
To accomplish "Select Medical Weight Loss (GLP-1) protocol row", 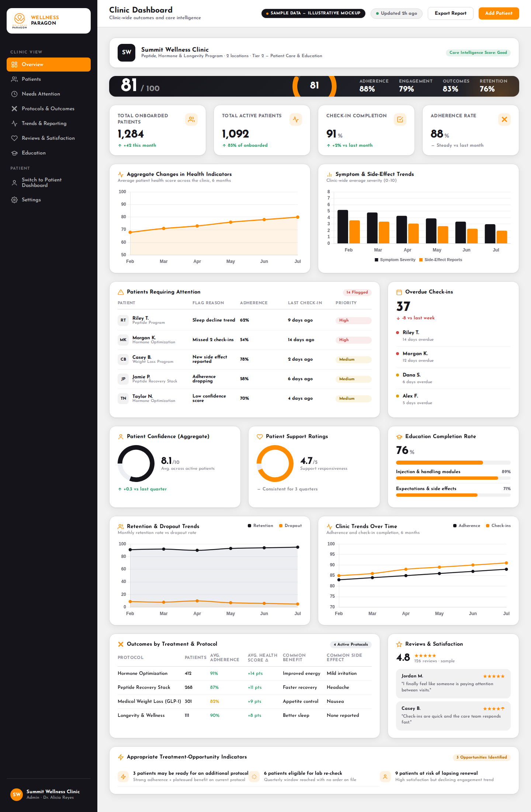I will click(244, 702).
